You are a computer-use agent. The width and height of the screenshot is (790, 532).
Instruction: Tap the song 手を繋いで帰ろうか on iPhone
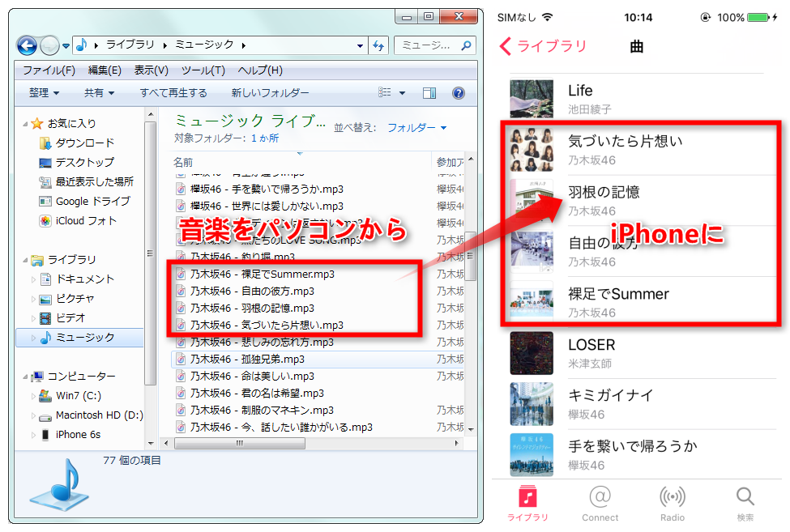632,446
